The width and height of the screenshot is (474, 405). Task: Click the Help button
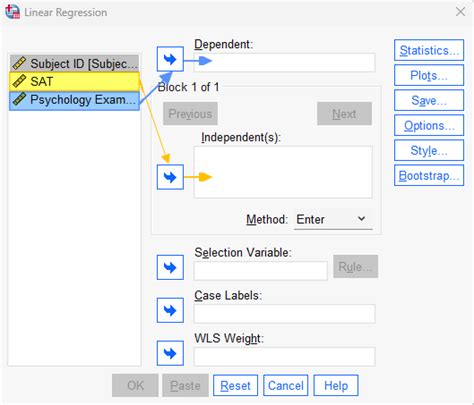[x=336, y=386]
